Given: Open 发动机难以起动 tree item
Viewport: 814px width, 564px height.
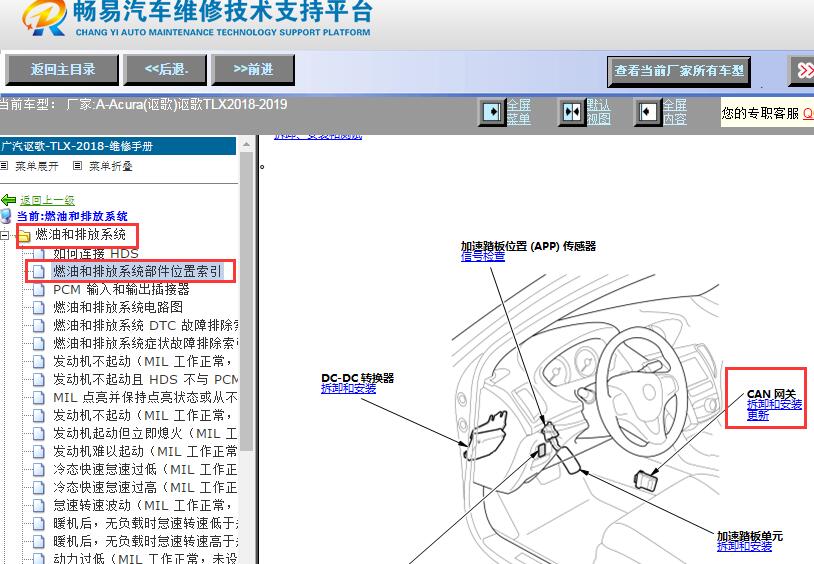Looking at the screenshot, I should [146, 451].
